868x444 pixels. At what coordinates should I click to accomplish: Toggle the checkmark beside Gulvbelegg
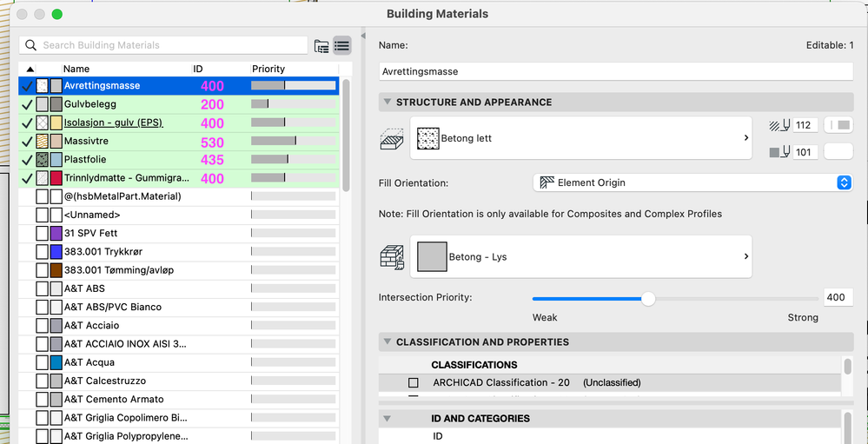(x=27, y=104)
